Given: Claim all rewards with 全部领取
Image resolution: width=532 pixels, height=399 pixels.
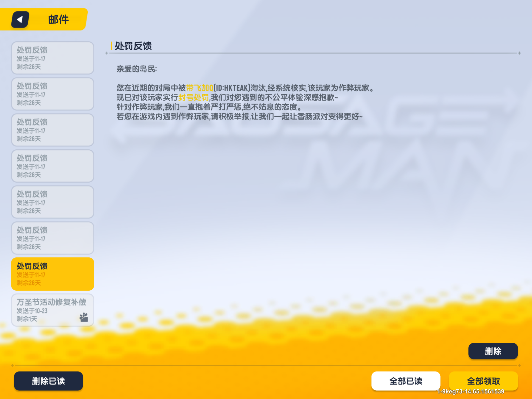Looking at the screenshot, I should (483, 381).
